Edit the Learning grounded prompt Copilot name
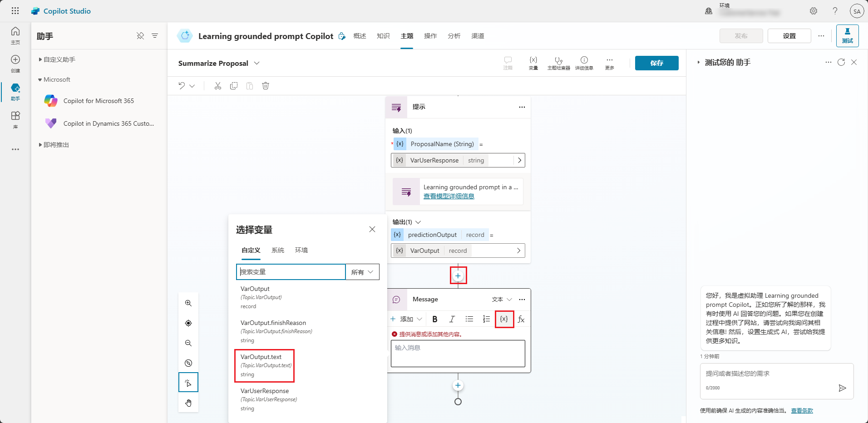This screenshot has width=868, height=423. click(x=342, y=36)
